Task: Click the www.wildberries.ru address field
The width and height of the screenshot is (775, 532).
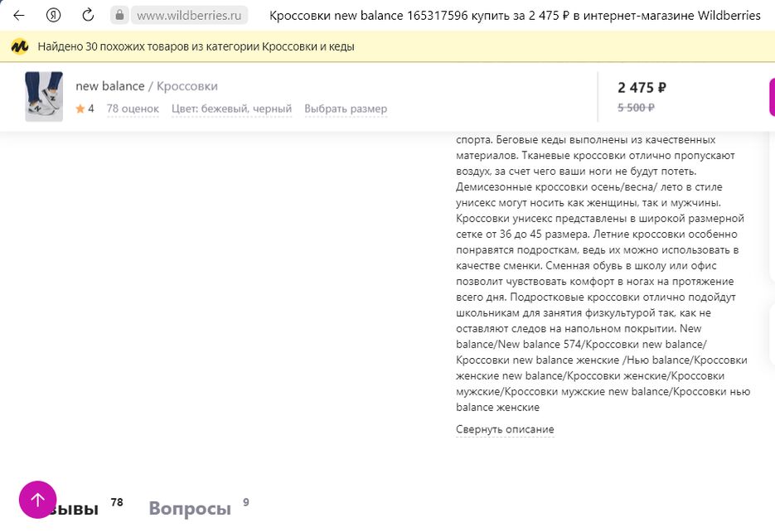Action: click(x=191, y=15)
